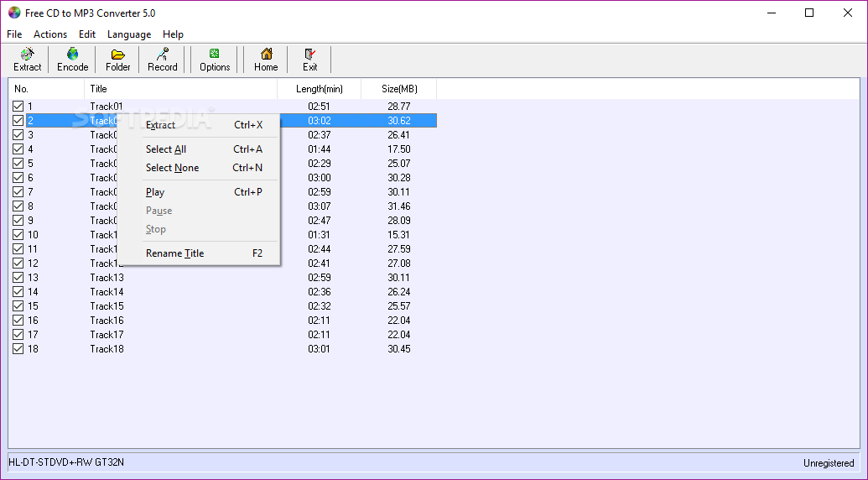The width and height of the screenshot is (868, 480).
Task: Select the Track13 title row
Action: (x=107, y=278)
